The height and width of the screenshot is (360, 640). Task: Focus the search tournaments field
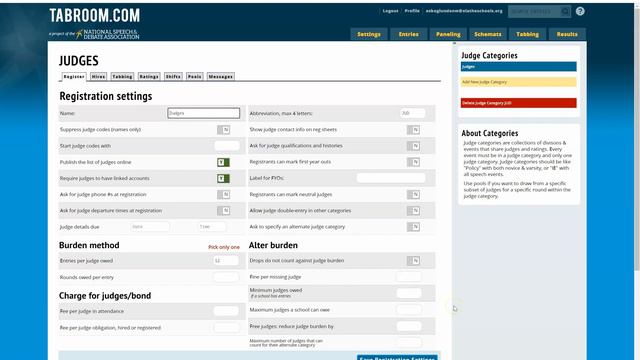pyautogui.click(x=534, y=11)
